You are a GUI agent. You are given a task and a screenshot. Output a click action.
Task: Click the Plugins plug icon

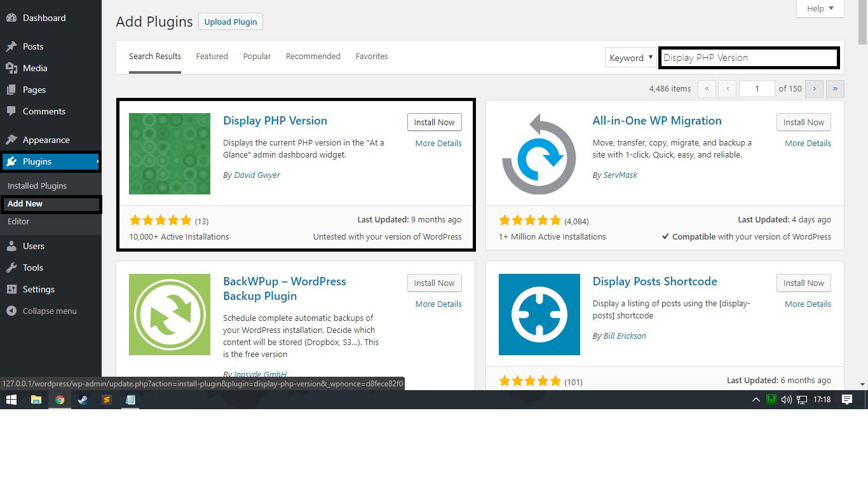(x=11, y=161)
